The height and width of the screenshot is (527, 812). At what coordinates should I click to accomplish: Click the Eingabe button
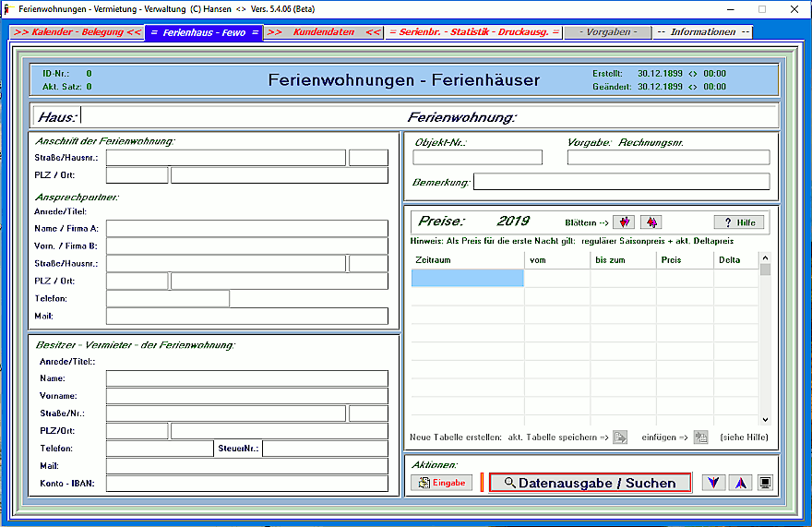point(441,483)
